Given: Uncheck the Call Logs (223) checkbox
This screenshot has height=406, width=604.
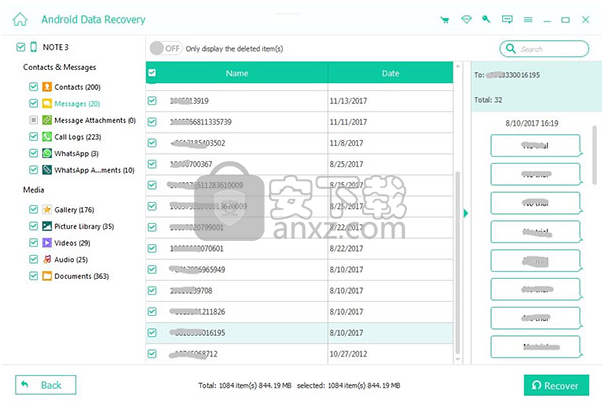Looking at the screenshot, I should 34,137.
